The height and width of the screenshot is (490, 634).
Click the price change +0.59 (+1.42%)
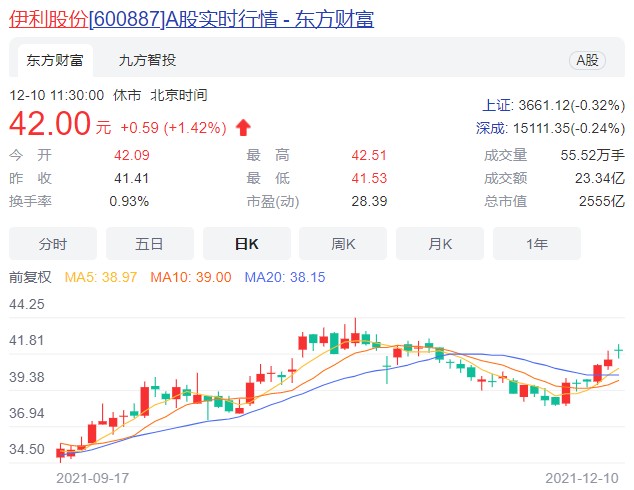pyautogui.click(x=173, y=128)
